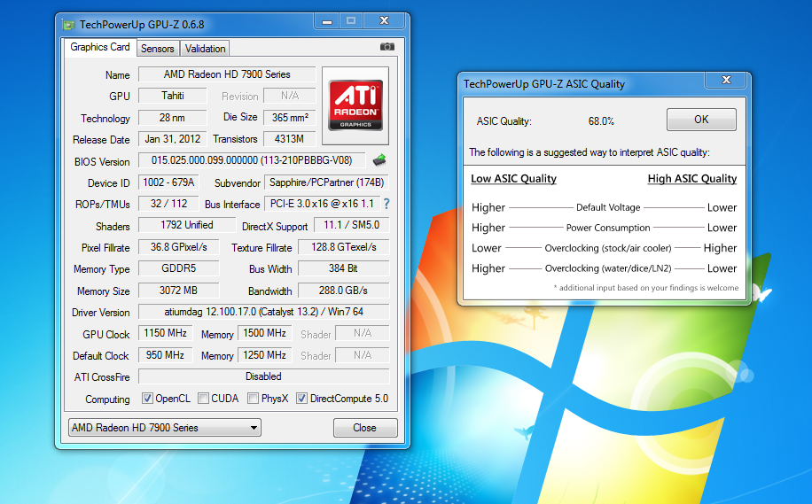Click the GPU field showing Tahiti
The height and width of the screenshot is (504, 812).
(173, 96)
